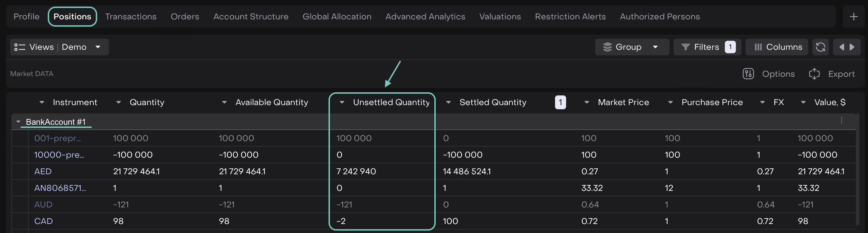Screen dimensions: 868x233
Task: Go to the Restriction Alerts tab
Action: 570,17
